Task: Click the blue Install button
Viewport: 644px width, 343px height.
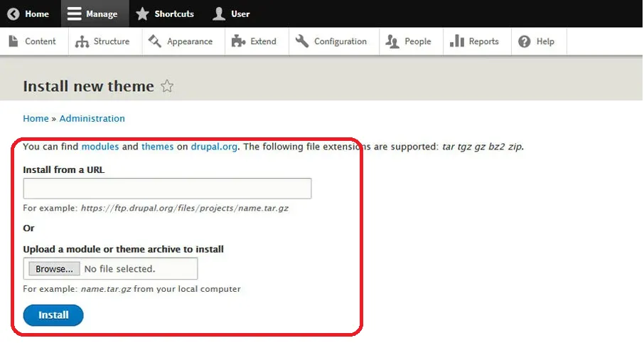Action: click(x=53, y=315)
